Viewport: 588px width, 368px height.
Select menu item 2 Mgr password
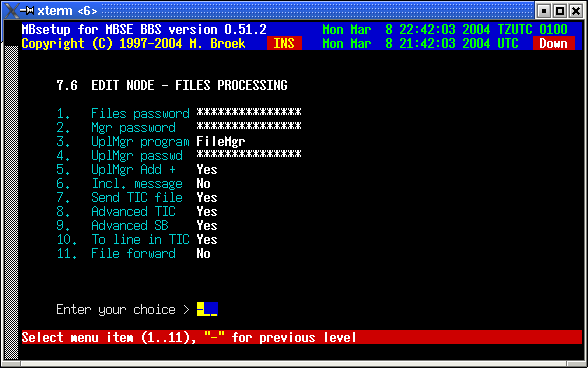tap(116, 128)
